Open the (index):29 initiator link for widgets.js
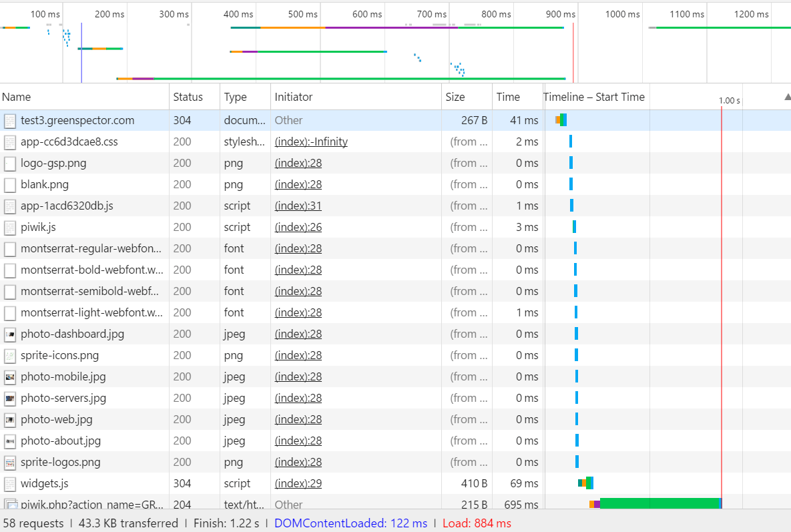This screenshot has height=532, width=791. point(298,483)
